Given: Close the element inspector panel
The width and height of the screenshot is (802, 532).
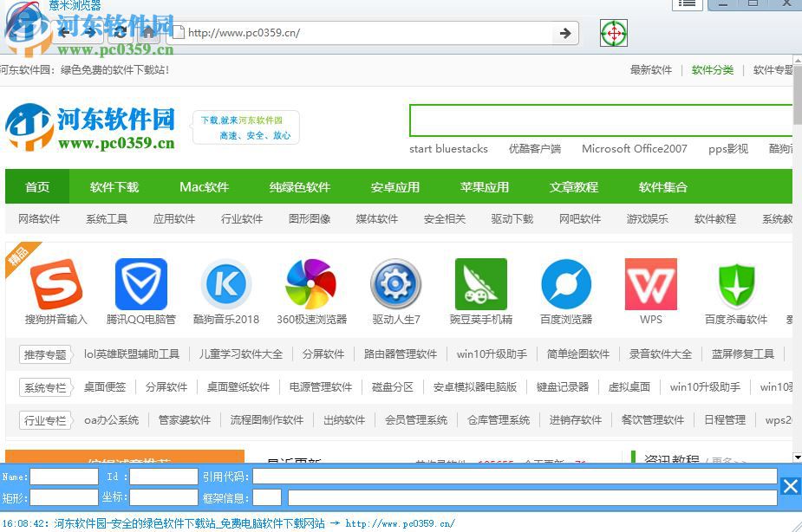Looking at the screenshot, I should pos(790,486).
